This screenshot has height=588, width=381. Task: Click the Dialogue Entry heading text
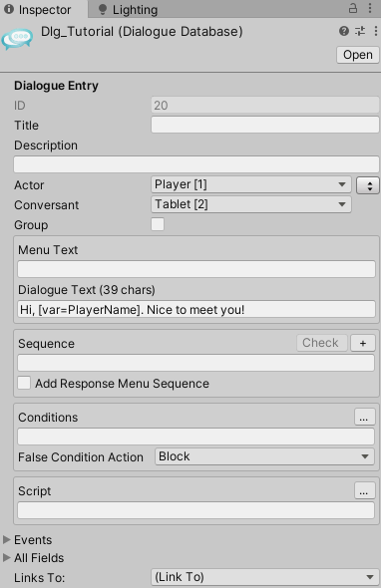[56, 86]
